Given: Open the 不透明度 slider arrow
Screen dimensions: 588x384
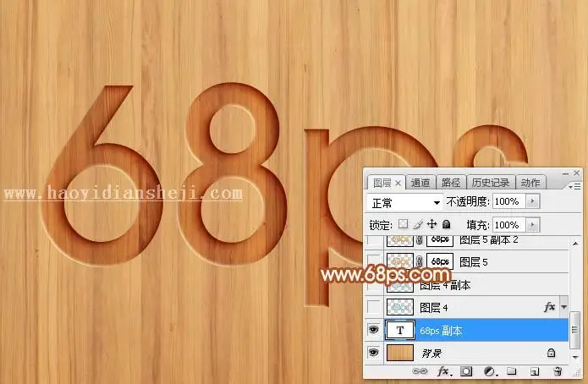Looking at the screenshot, I should pos(532,201).
